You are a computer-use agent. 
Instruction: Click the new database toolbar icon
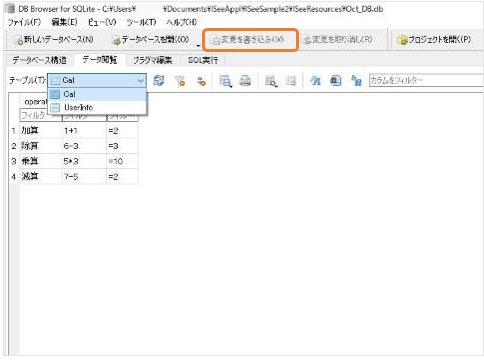click(18, 40)
